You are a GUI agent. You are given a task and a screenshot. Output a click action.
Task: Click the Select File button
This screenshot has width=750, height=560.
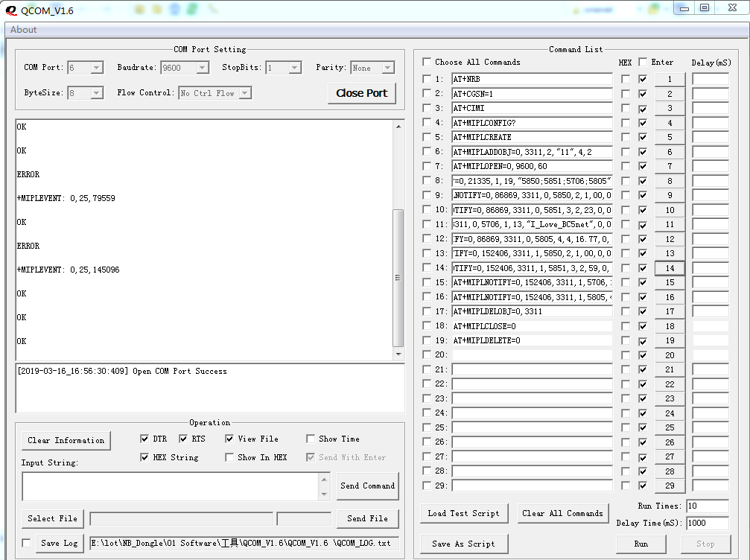(53, 518)
